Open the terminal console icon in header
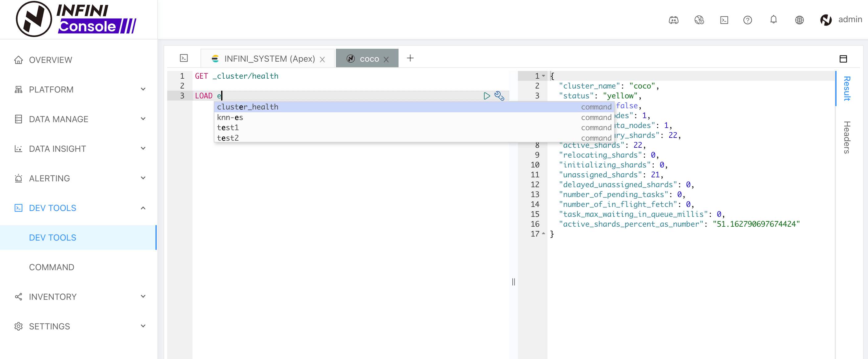Viewport: 868px width, 359px height. click(x=724, y=20)
